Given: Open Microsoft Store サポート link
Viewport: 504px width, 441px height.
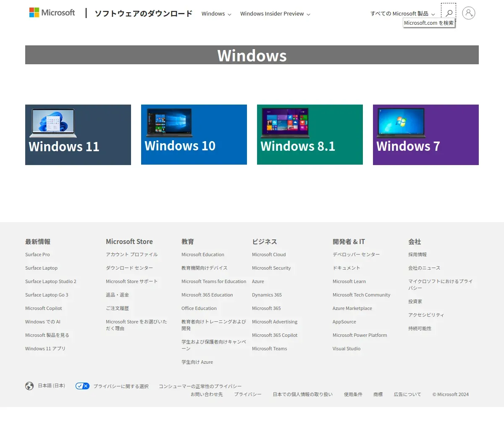Looking at the screenshot, I should [132, 281].
